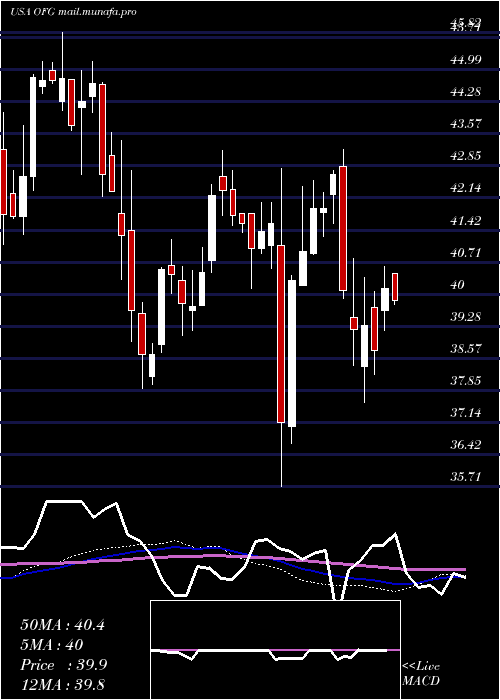Select the 42.85 price axis label
Viewport: 500px width, 700px height.
[x=466, y=156]
